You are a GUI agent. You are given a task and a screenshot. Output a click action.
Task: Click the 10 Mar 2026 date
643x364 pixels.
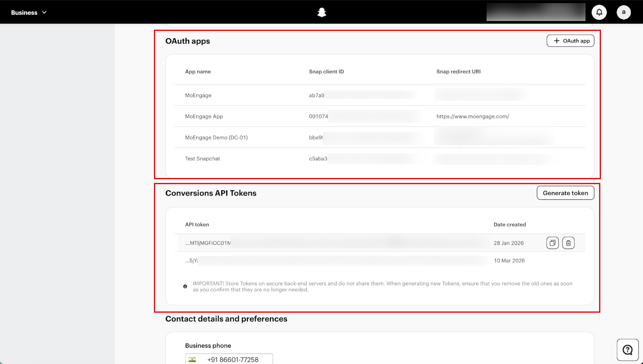[509, 260]
